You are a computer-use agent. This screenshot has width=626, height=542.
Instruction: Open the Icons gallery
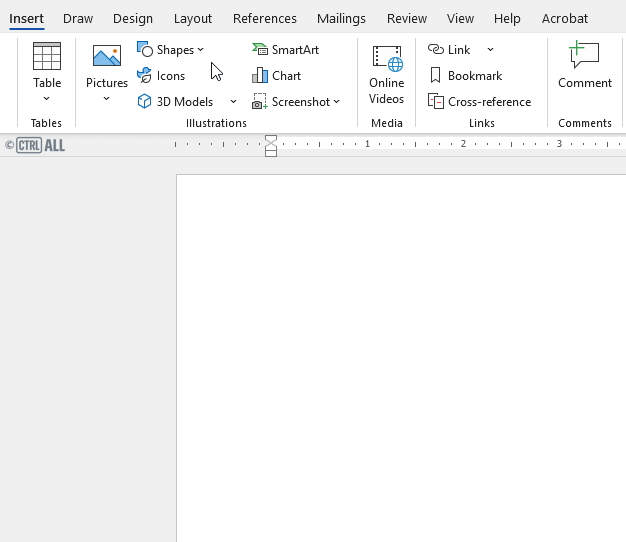[x=162, y=76]
